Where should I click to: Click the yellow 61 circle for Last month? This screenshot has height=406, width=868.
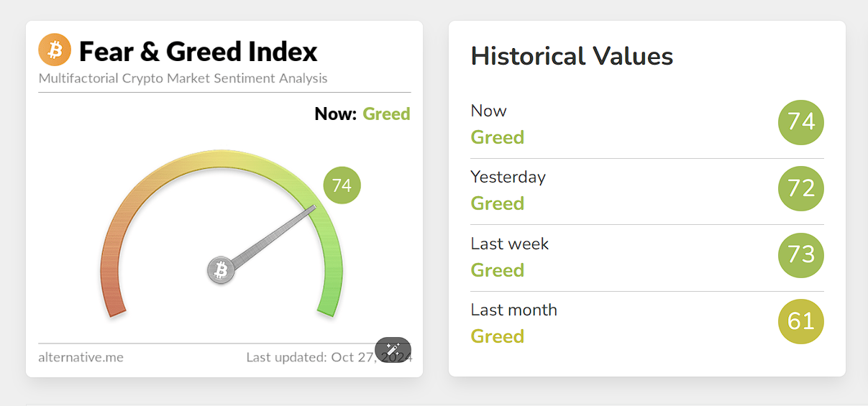pyautogui.click(x=800, y=321)
